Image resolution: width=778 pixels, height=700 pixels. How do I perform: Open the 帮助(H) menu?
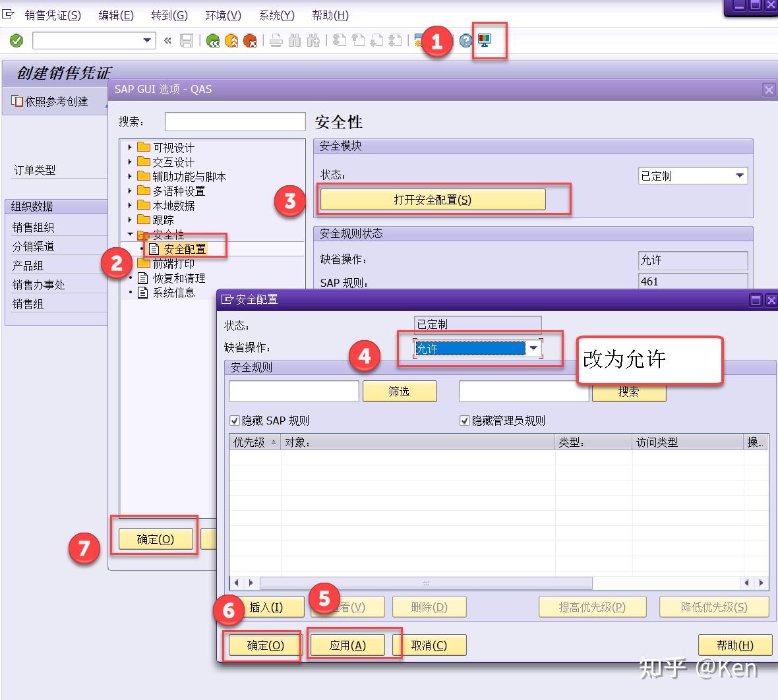(330, 15)
